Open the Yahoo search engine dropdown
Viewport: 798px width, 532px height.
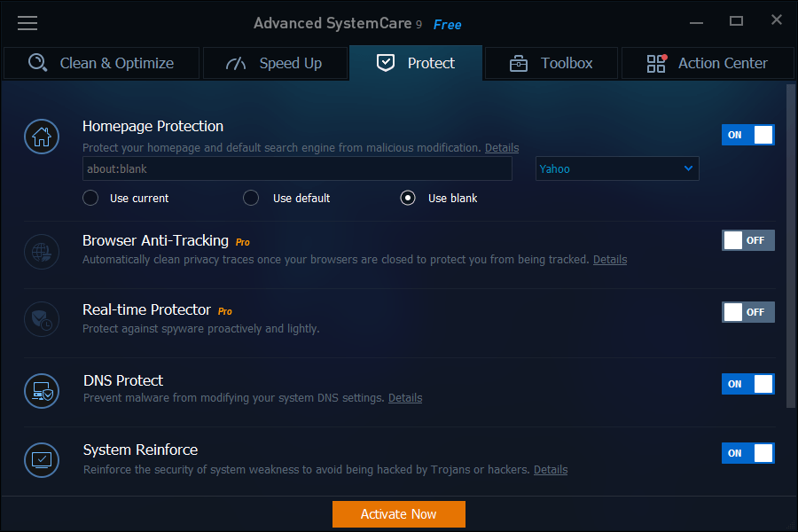point(617,168)
